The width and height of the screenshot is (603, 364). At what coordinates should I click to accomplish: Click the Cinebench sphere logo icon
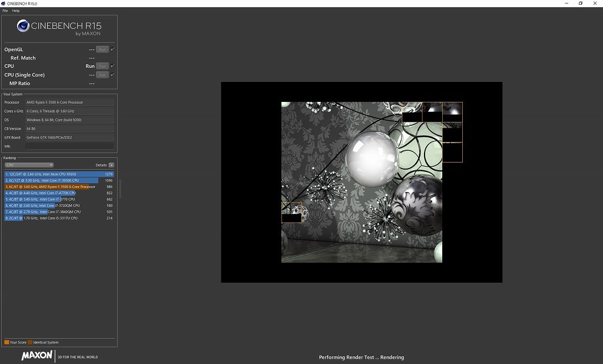[x=24, y=25]
